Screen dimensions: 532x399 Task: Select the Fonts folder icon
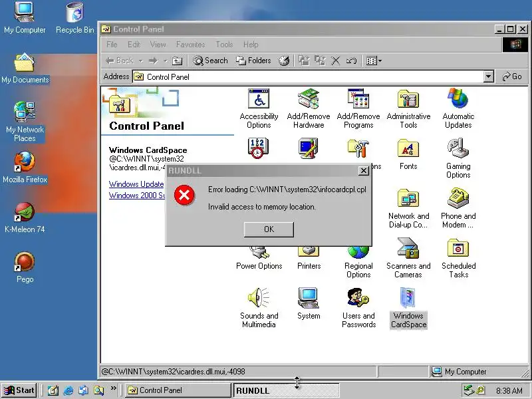pos(408,154)
